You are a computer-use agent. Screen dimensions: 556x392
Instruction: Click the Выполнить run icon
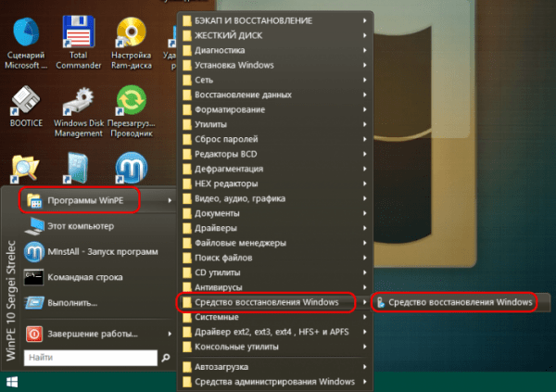(34, 303)
